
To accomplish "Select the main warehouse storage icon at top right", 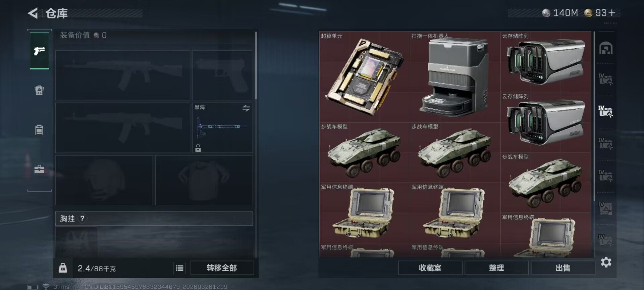I will (x=606, y=48).
